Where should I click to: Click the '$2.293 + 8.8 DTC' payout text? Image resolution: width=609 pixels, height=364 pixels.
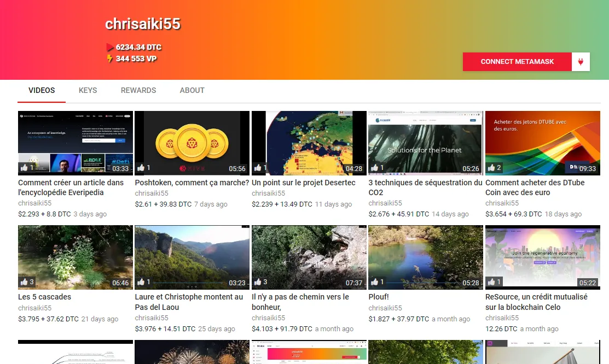pyautogui.click(x=45, y=214)
